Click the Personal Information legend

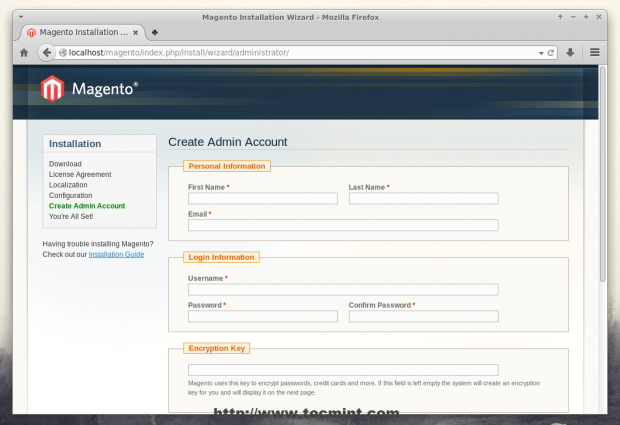pos(227,166)
